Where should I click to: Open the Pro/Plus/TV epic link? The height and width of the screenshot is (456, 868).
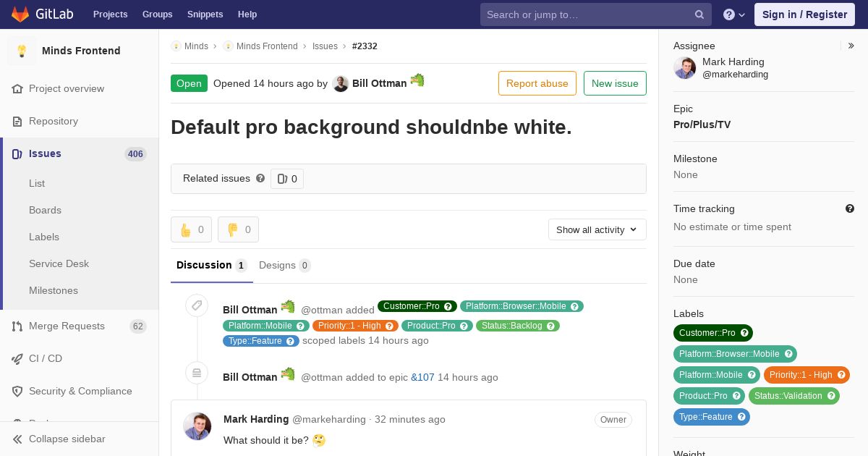click(x=702, y=124)
